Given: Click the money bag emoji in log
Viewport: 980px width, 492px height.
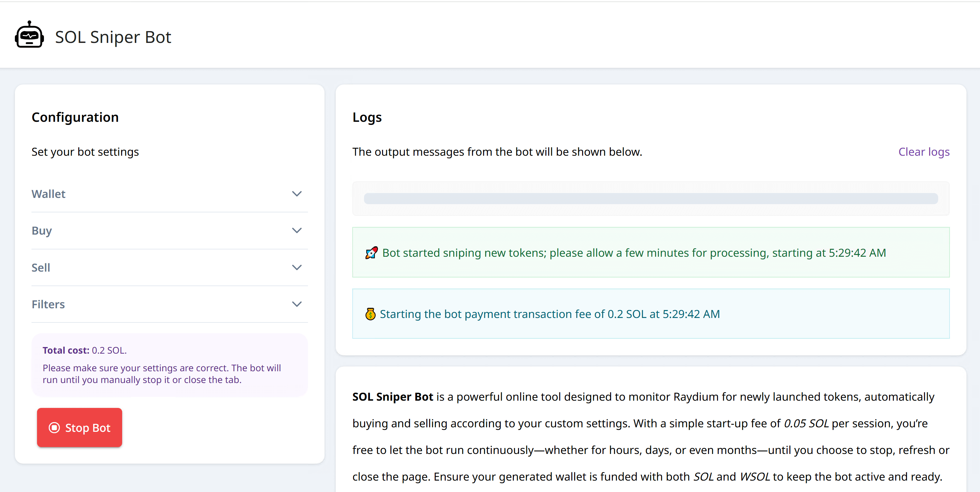Looking at the screenshot, I should click(370, 314).
